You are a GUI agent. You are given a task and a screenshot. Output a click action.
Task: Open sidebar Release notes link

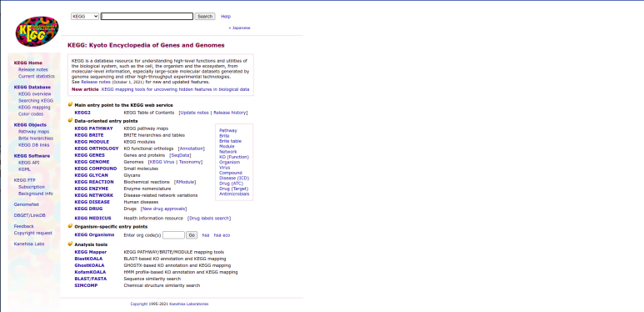pos(33,69)
